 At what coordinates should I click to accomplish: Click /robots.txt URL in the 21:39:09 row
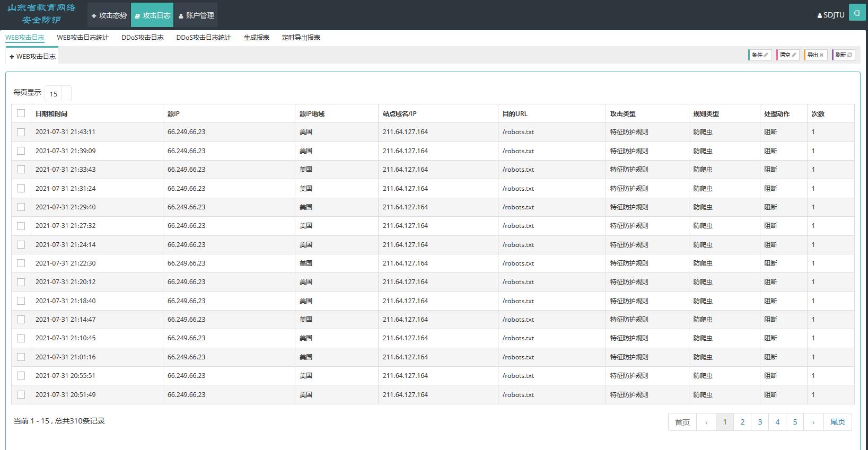point(518,151)
